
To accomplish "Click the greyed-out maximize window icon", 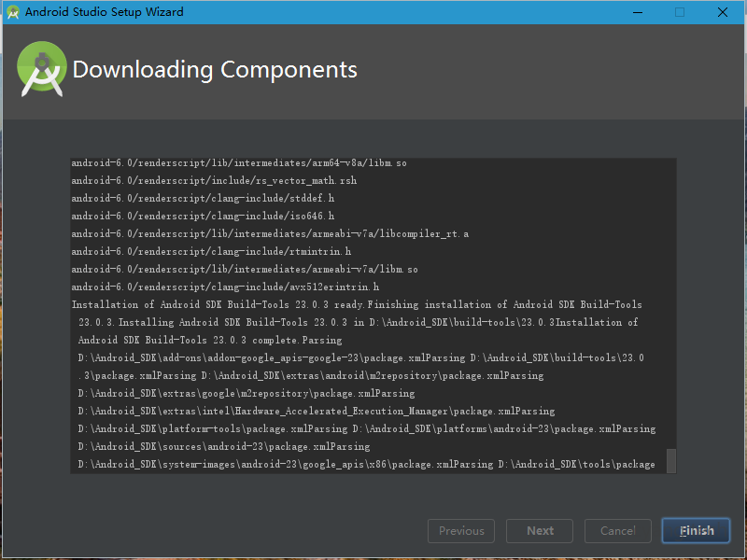I will [680, 12].
